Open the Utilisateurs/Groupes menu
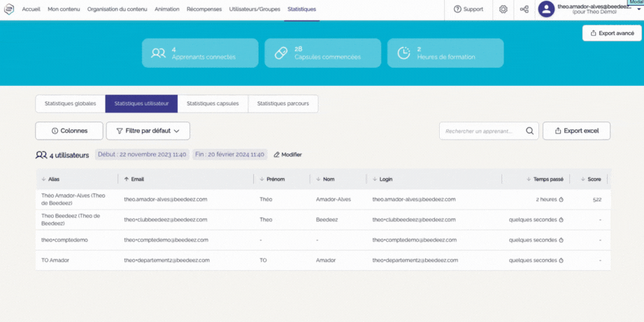This screenshot has height=322, width=644. (255, 9)
